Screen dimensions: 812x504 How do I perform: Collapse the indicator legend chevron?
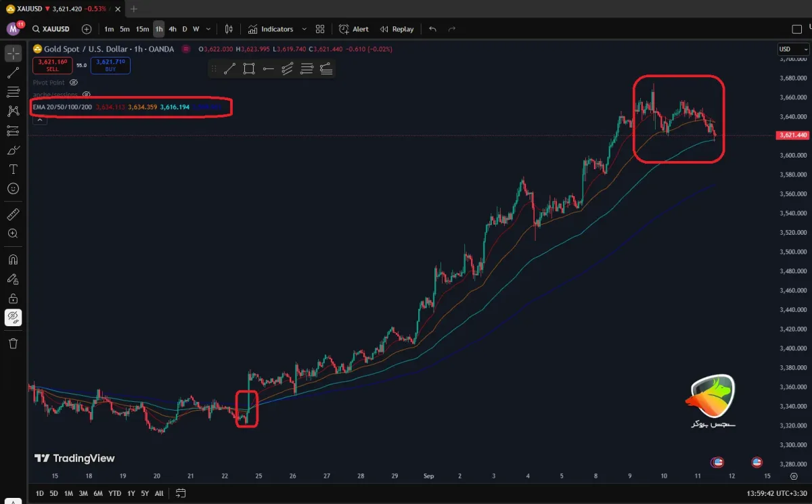(39, 120)
